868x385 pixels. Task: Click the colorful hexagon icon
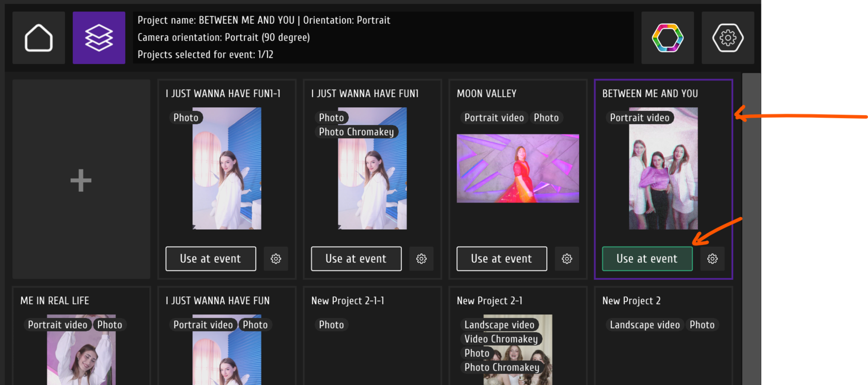point(668,38)
